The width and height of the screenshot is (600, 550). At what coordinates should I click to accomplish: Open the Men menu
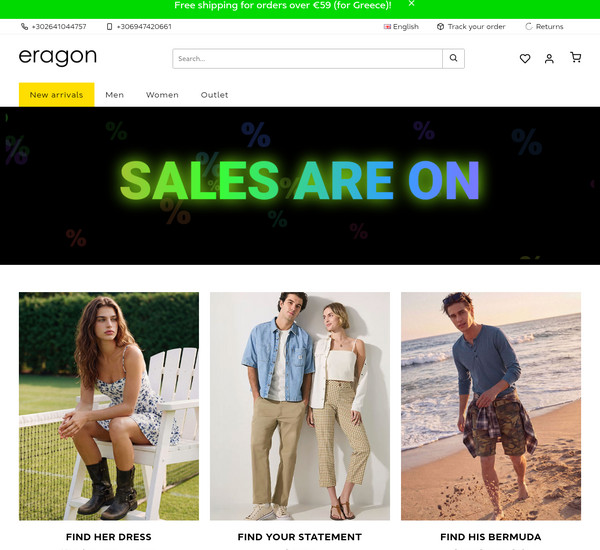[x=114, y=95]
